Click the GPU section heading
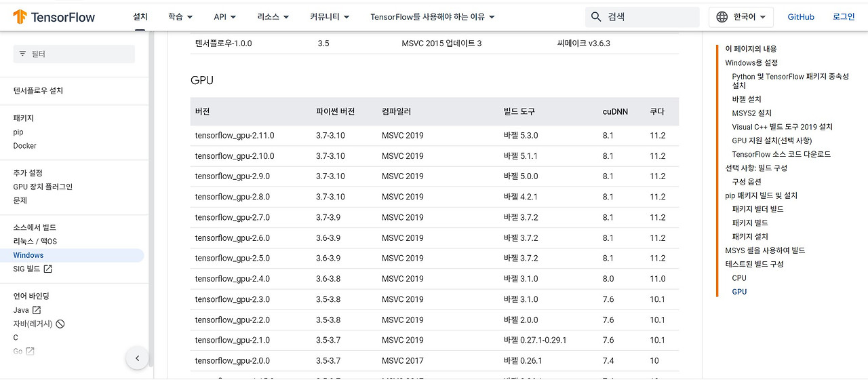Viewport: 868px width, 380px height. click(202, 80)
